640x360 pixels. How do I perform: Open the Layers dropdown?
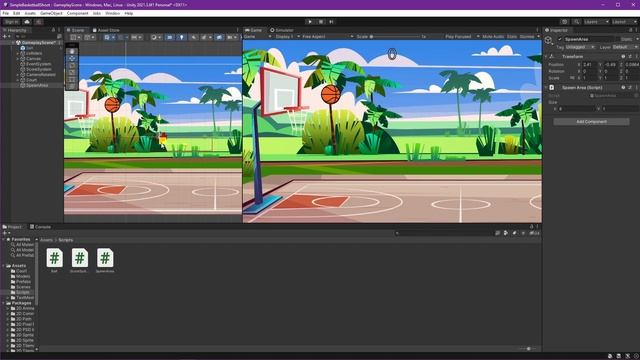pyautogui.click(x=596, y=22)
